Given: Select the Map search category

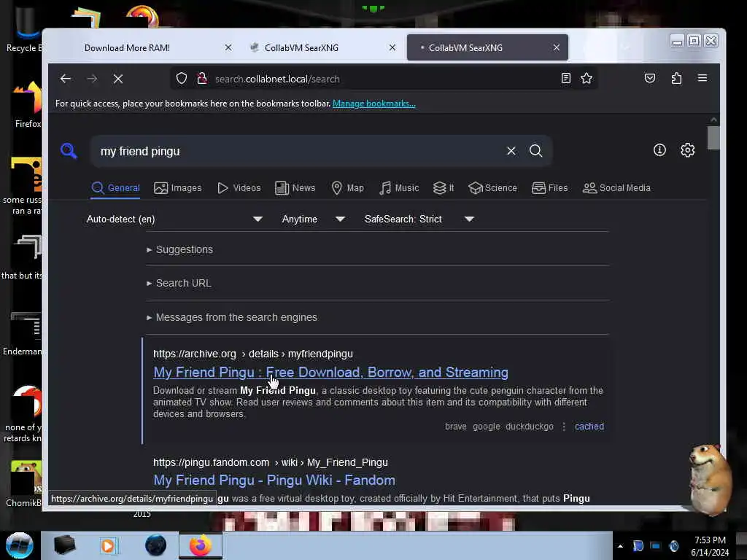Looking at the screenshot, I should click(348, 188).
